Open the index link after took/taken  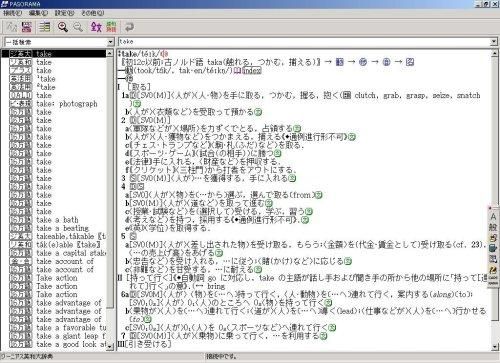(x=252, y=70)
